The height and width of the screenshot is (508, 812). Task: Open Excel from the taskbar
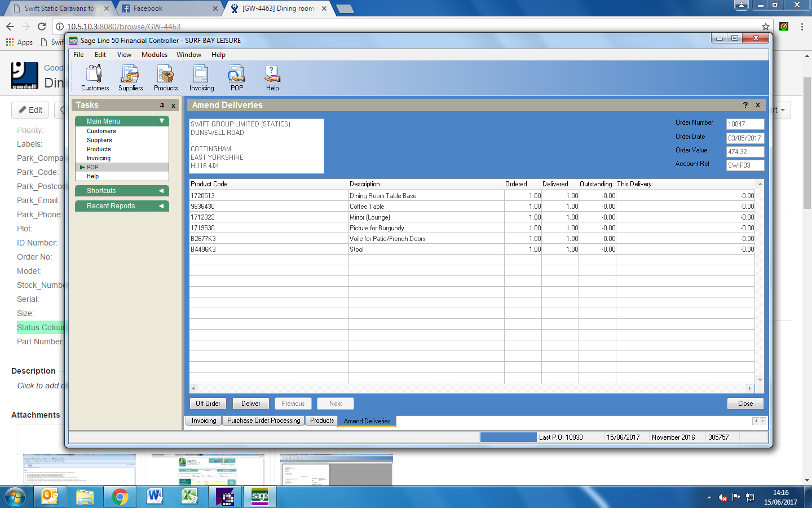(189, 497)
